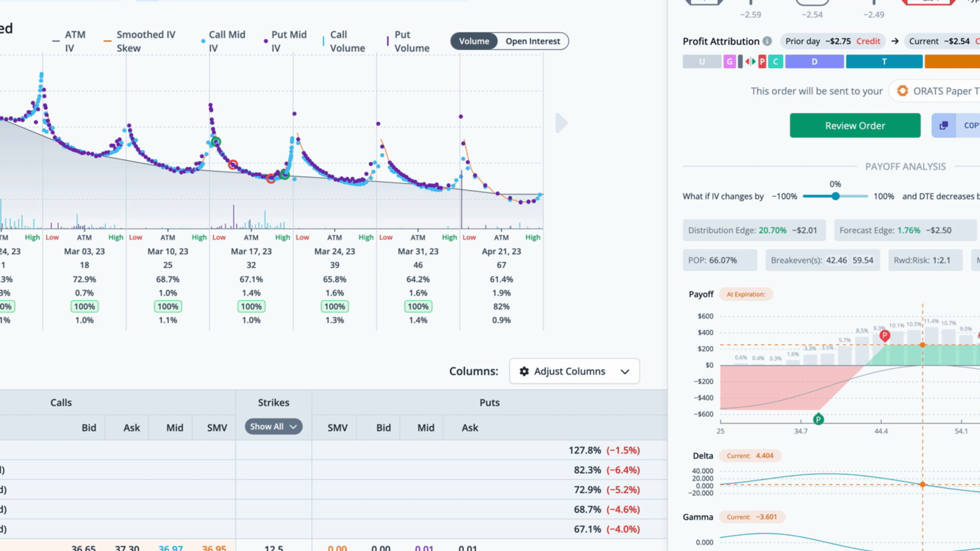
Task: Select the Apr 21, 23 expiration column
Action: coord(501,251)
